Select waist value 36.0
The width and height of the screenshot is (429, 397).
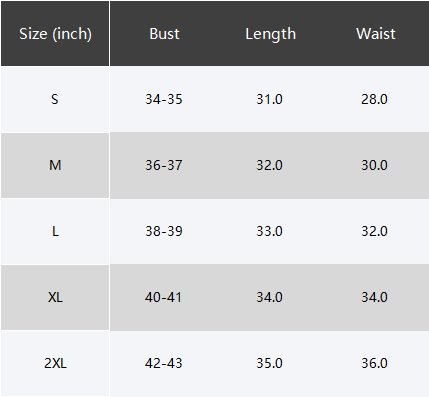[x=374, y=363]
